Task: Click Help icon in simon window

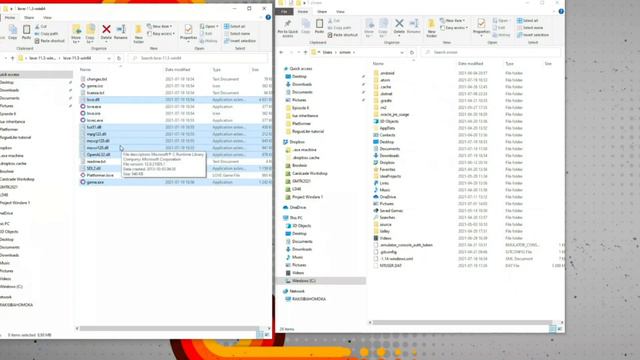Action: click(561, 11)
